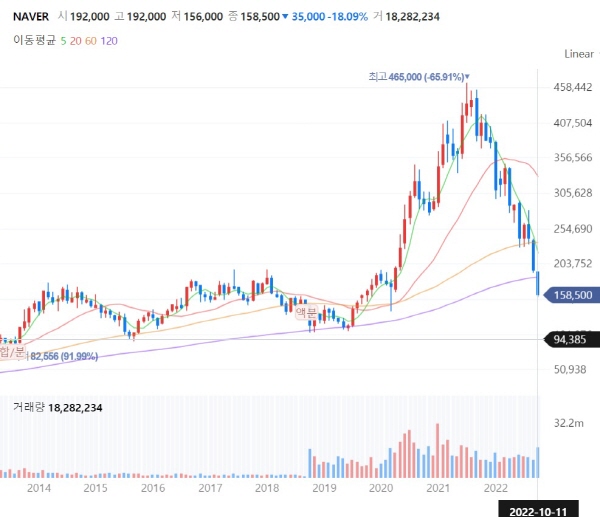
Task: Click the 2018 axis label
Action: point(267,488)
